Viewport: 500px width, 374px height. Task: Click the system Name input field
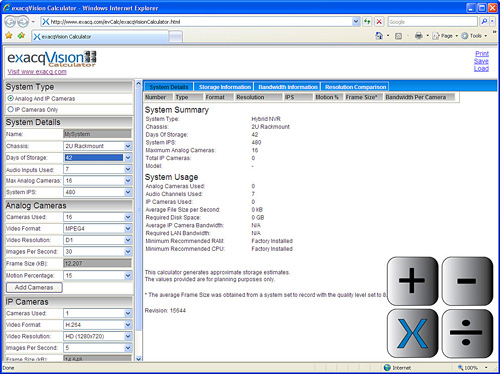coord(97,134)
